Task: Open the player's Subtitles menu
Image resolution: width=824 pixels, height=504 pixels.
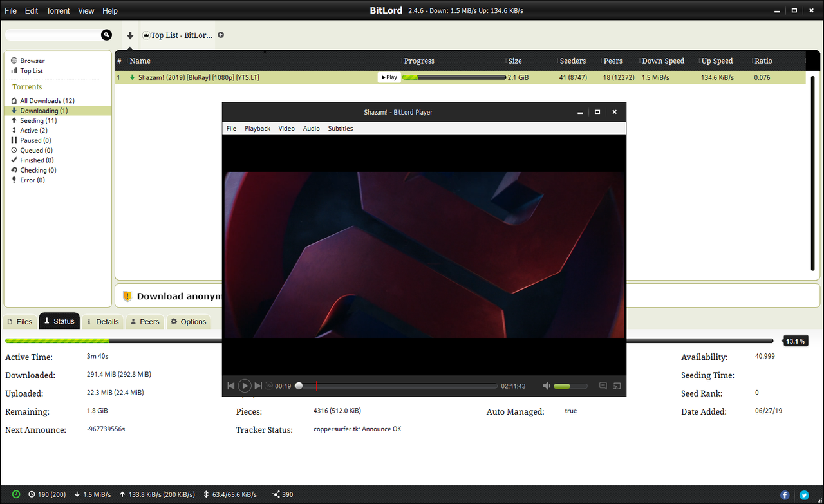Action: 341,129
